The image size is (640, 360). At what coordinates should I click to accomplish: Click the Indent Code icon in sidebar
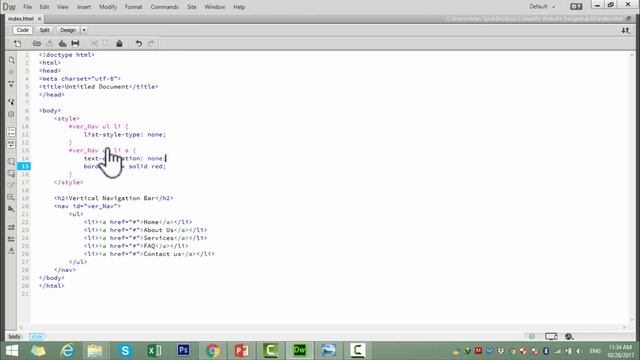(11, 227)
